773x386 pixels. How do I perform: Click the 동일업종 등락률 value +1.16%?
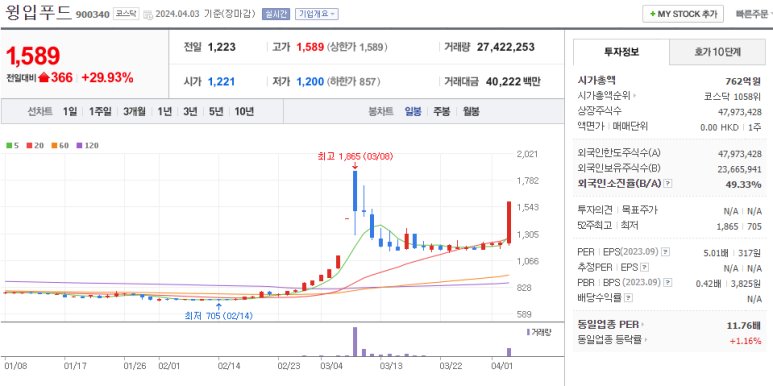(746, 341)
